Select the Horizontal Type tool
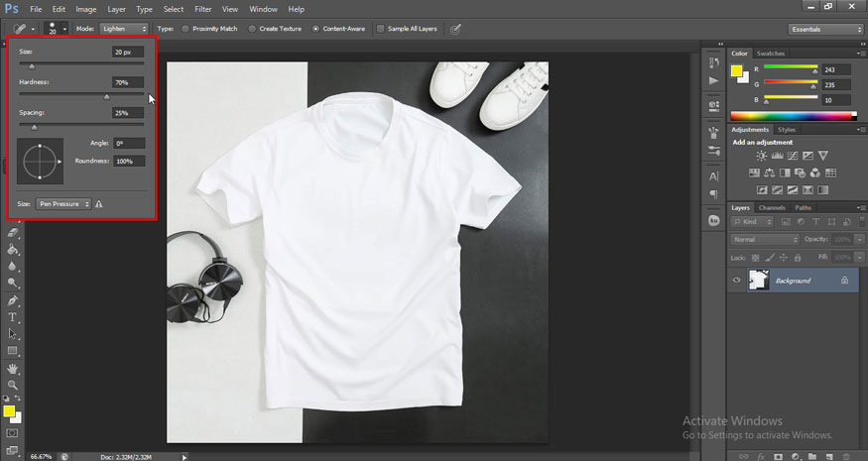This screenshot has width=868, height=461. [x=13, y=316]
